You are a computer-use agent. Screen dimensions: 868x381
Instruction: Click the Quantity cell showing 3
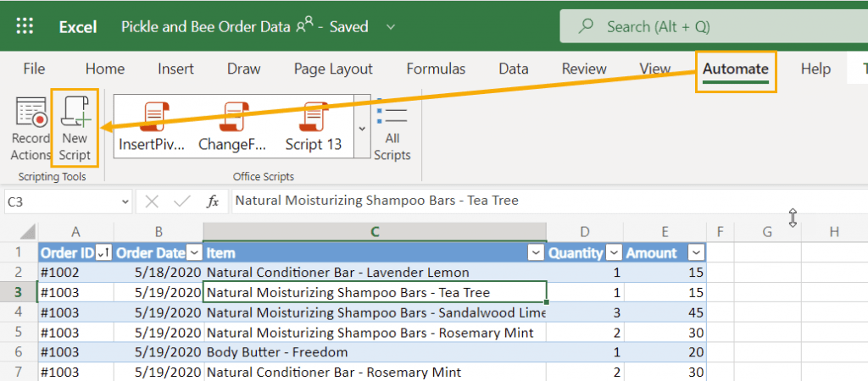(585, 312)
